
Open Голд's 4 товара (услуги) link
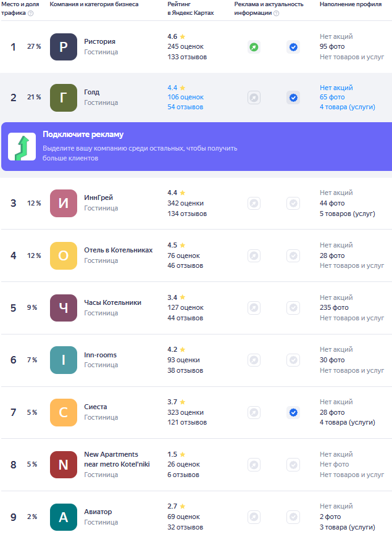347,107
